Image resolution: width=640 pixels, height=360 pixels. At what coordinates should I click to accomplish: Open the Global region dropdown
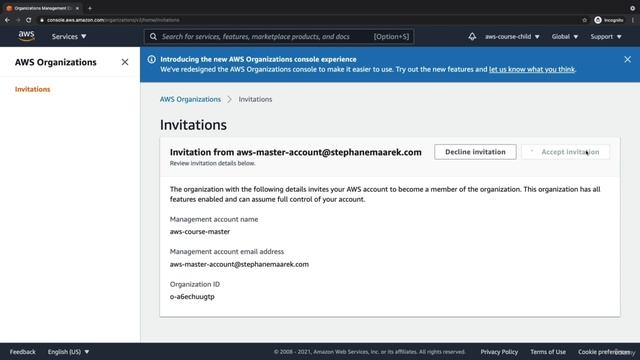coord(564,36)
